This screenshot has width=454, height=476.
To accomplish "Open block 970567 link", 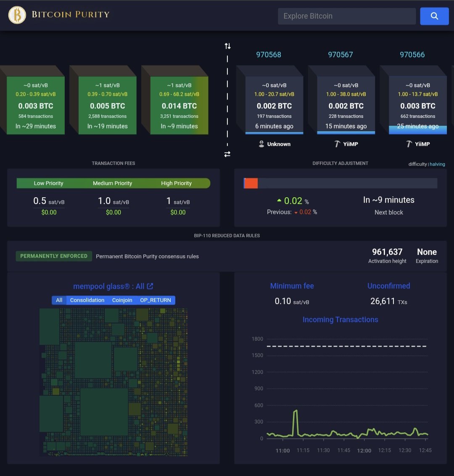I will click(340, 55).
